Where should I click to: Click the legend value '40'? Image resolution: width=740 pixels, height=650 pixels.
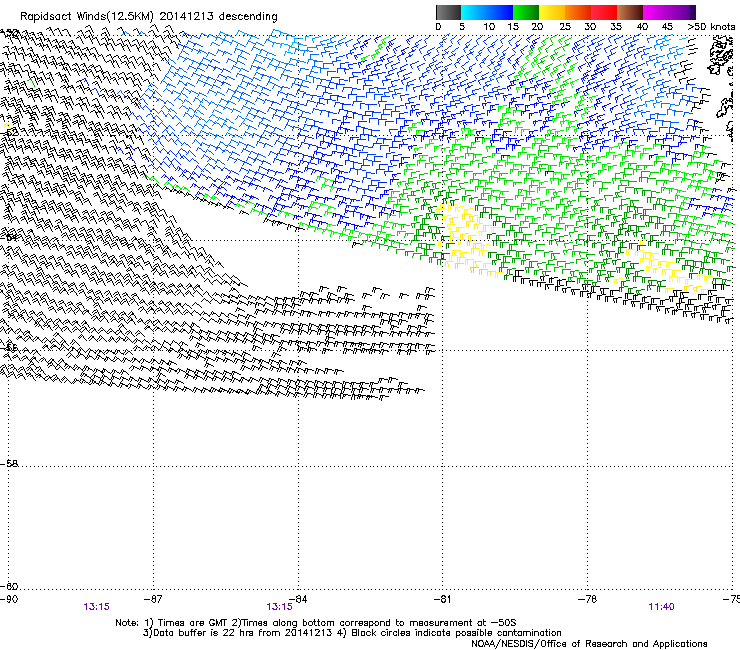click(642, 27)
